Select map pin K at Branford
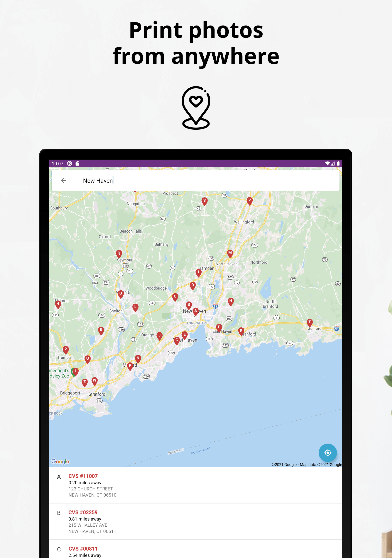 tap(241, 332)
